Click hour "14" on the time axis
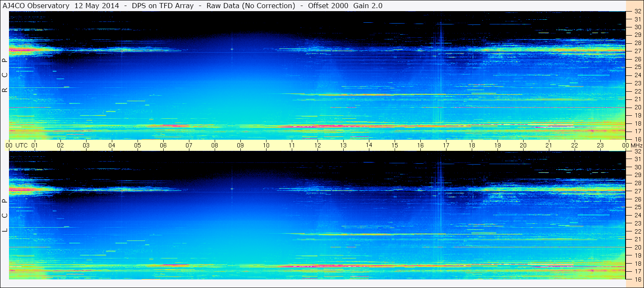 pos(369,145)
